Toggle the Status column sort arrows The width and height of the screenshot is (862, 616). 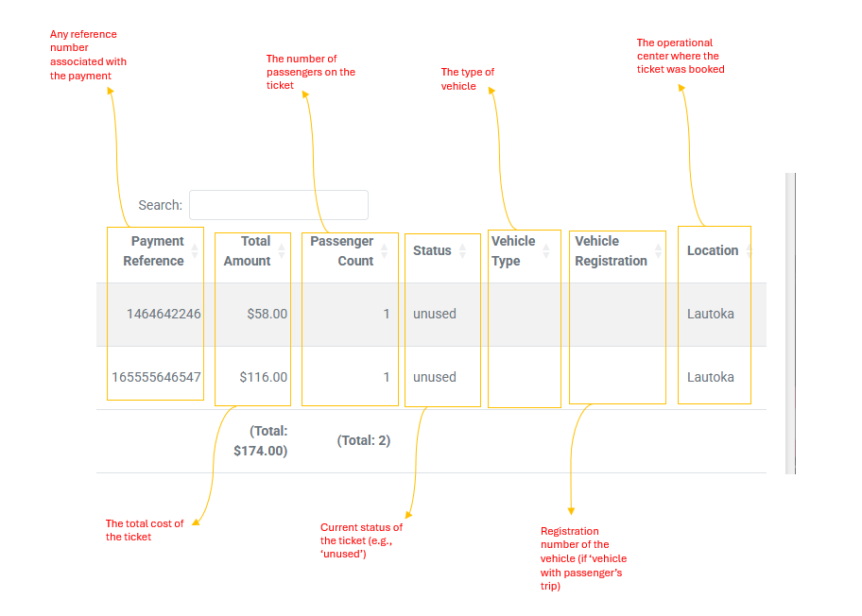[x=462, y=251]
